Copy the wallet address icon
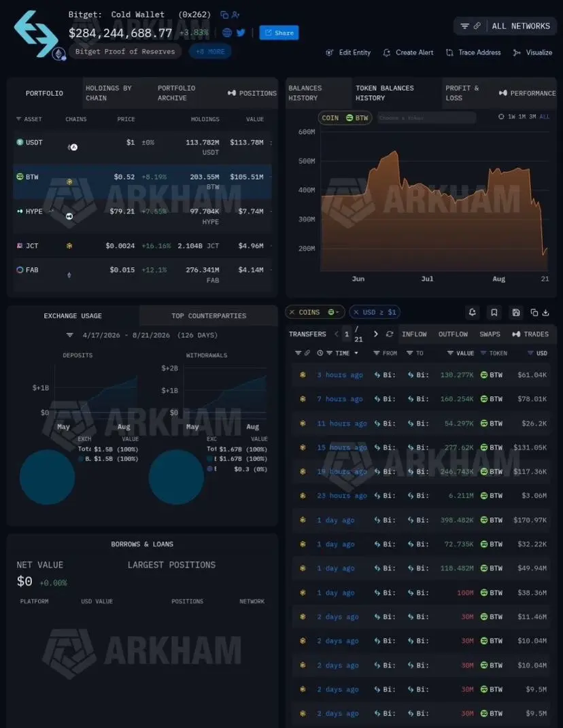 click(224, 15)
